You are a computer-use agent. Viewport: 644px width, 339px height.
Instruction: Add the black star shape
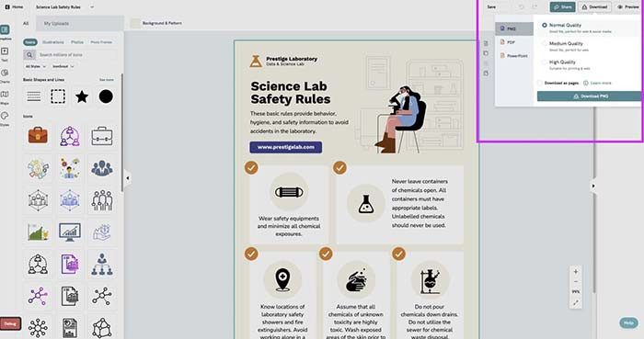tap(82, 96)
